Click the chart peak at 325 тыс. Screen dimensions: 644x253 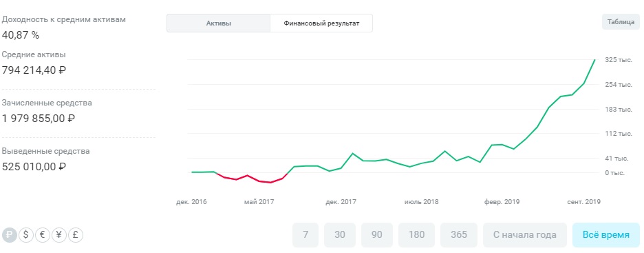coord(594,60)
